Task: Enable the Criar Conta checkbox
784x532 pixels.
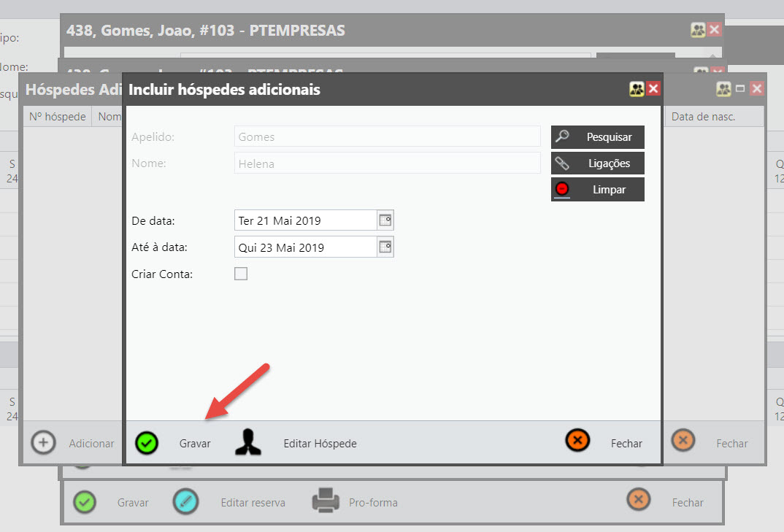Action: pos(241,274)
